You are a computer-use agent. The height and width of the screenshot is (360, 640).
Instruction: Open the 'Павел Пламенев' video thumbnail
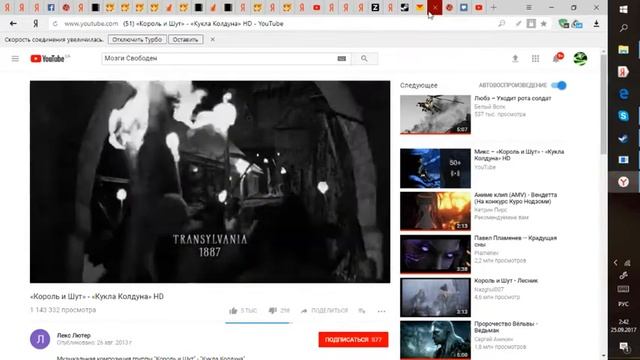click(435, 254)
